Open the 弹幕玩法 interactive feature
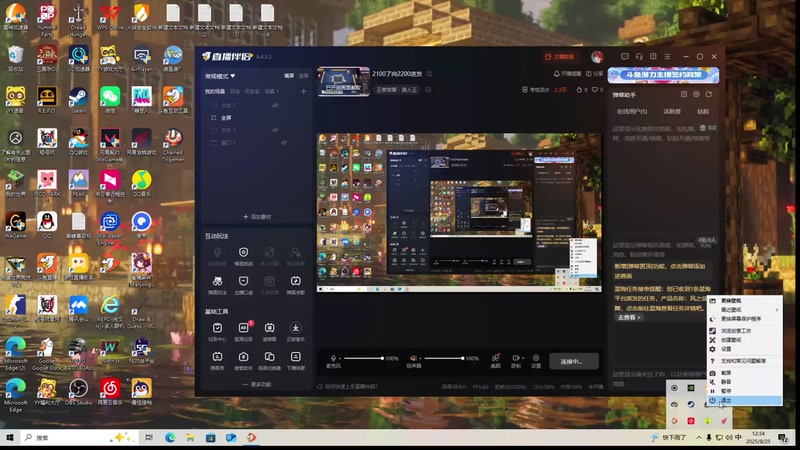This screenshot has height=450, width=800. pyautogui.click(x=217, y=285)
